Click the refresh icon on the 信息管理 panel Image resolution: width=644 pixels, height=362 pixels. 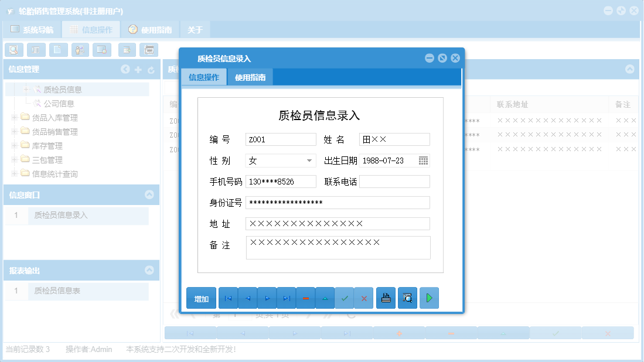point(151,69)
